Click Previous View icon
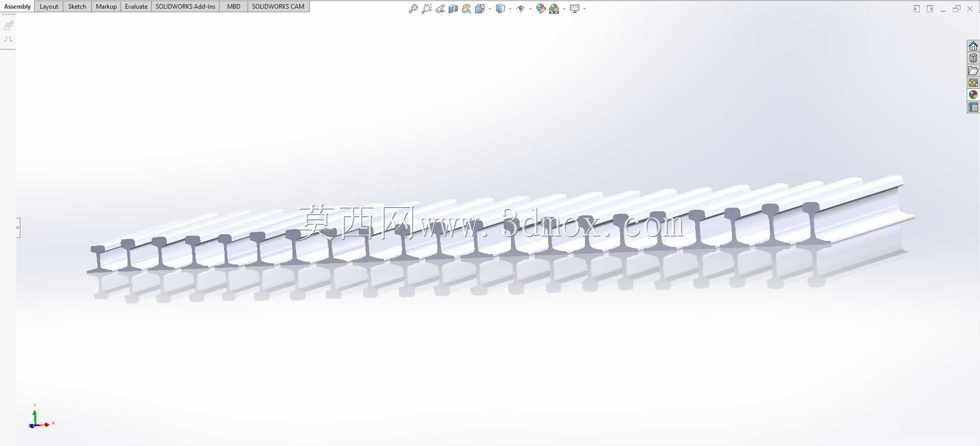The width and height of the screenshot is (980, 446). coord(440,9)
